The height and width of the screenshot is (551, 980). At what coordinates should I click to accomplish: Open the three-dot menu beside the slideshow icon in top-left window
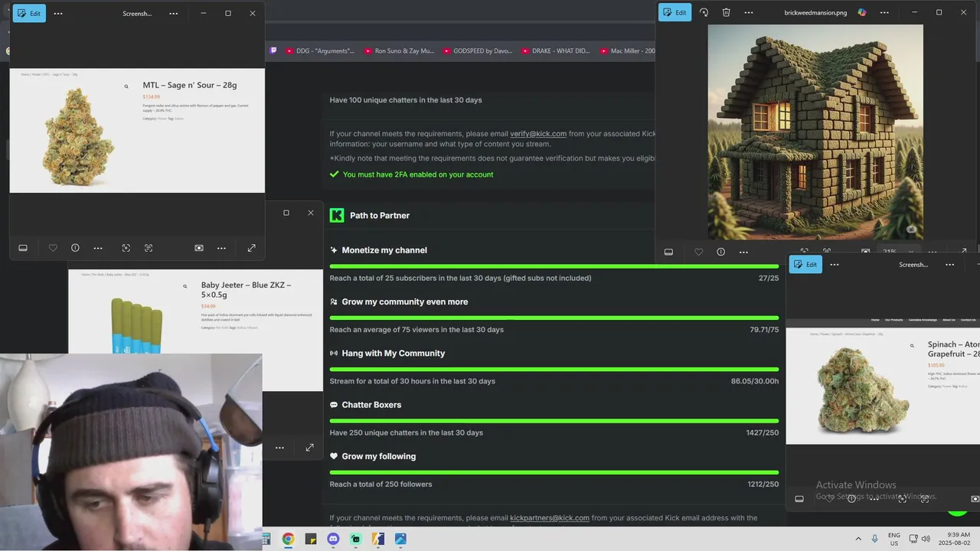tap(221, 248)
